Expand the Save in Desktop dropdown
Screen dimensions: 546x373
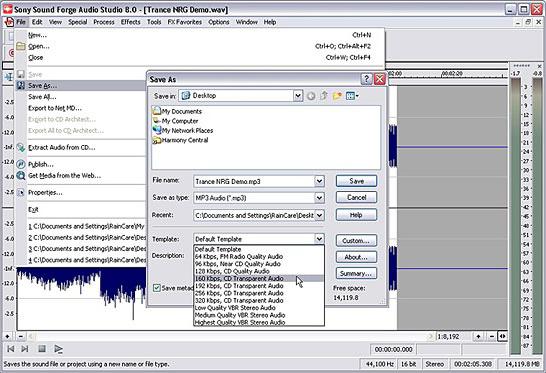point(298,95)
